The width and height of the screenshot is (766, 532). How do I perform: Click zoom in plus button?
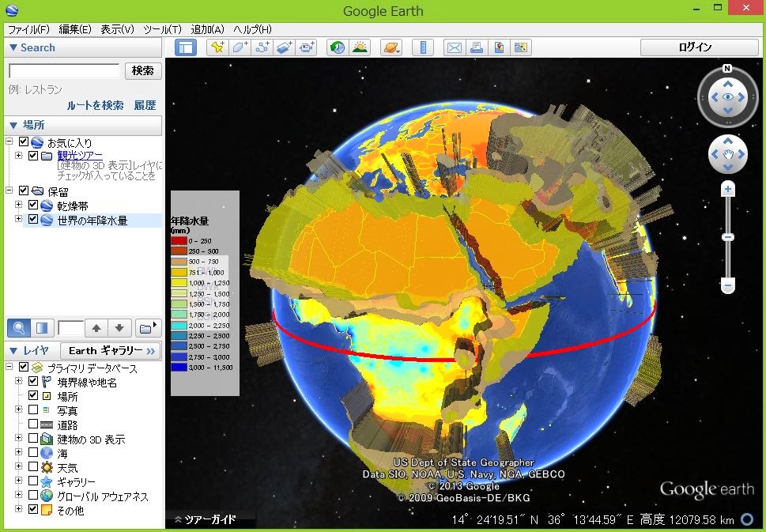[728, 189]
